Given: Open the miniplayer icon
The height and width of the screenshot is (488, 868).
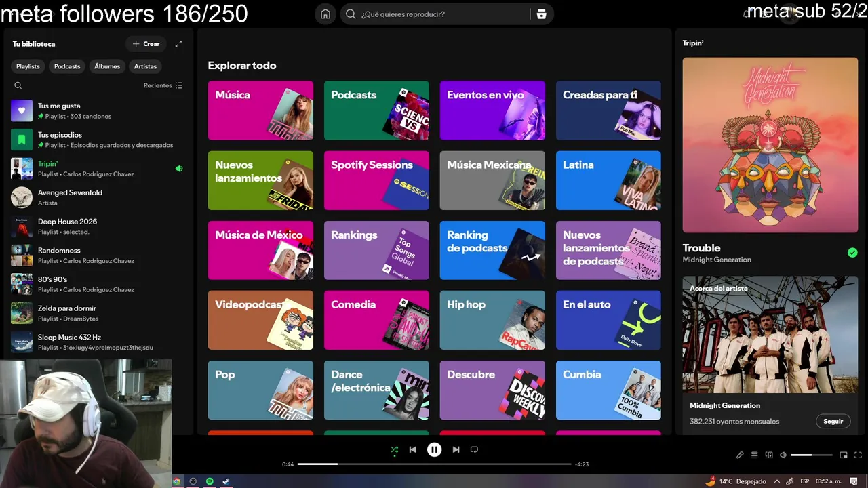Looking at the screenshot, I should [844, 455].
